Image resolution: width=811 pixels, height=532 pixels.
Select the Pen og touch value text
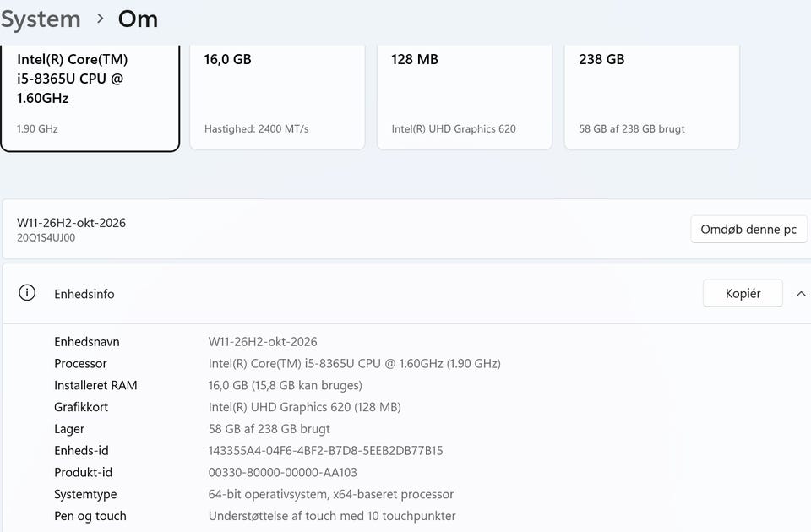click(332, 516)
